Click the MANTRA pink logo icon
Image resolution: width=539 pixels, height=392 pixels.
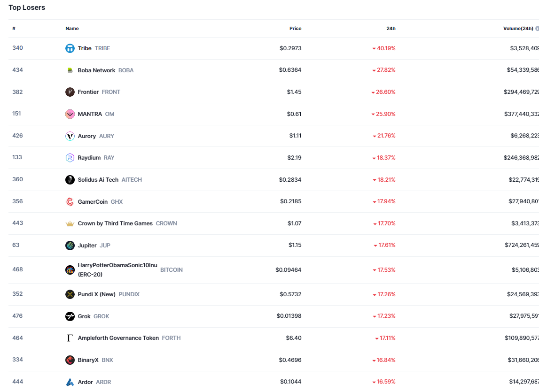70,114
